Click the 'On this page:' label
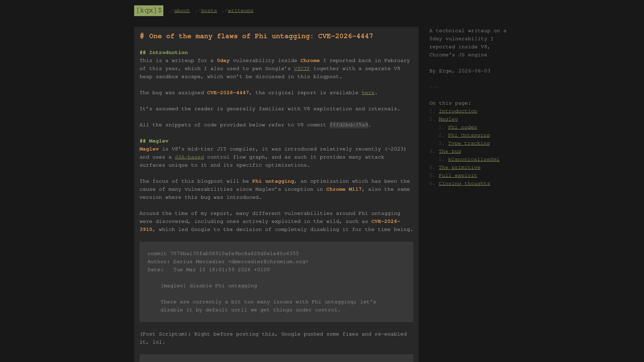Screen dimensions: 644x362 (x=450, y=103)
